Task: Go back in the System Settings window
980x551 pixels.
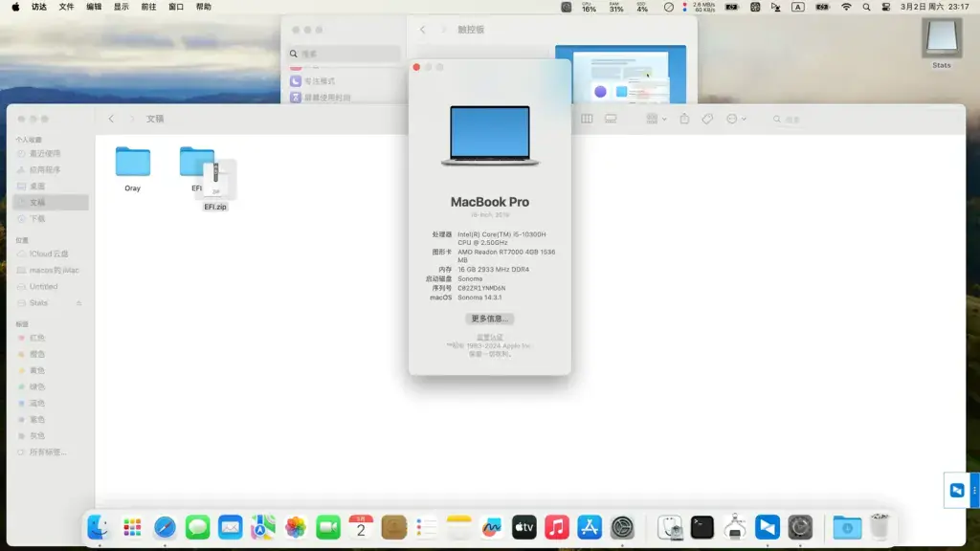Action: coord(422,30)
